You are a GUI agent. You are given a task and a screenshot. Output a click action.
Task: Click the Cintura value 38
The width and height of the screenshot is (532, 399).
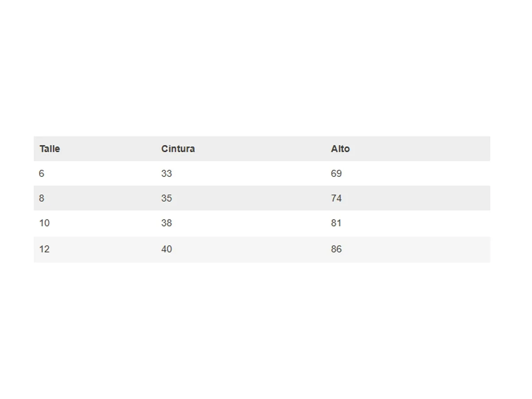[x=166, y=223]
